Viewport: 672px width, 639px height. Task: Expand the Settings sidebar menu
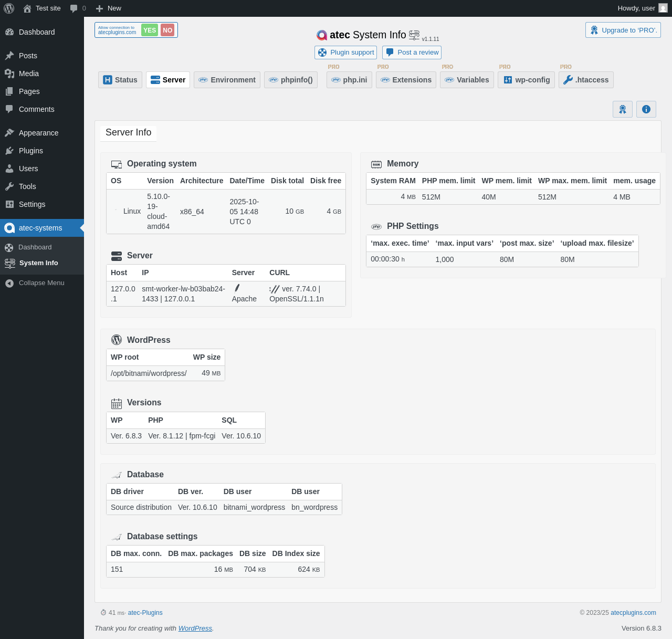[32, 204]
